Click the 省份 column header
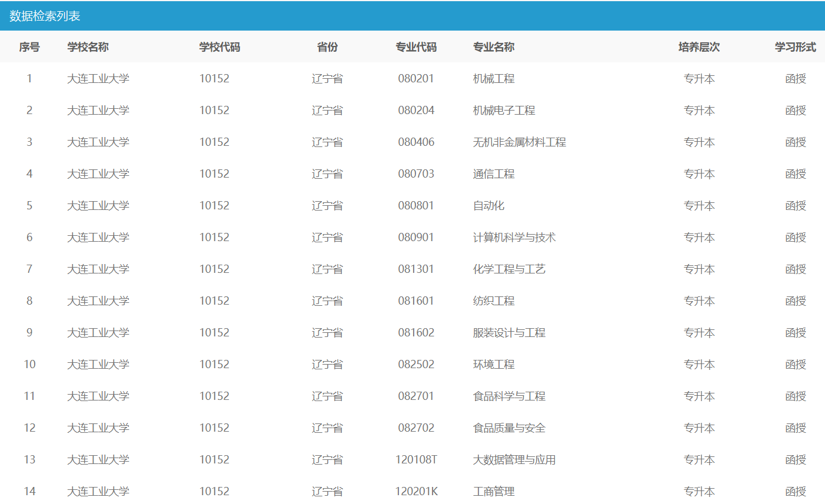Screen dimensions: 825x504 [327, 47]
